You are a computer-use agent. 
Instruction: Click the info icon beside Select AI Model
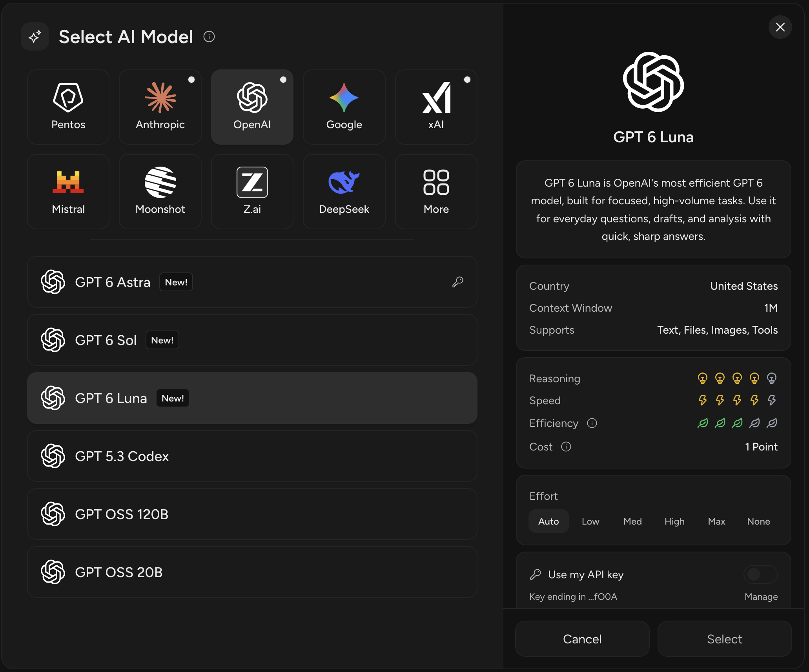[209, 37]
